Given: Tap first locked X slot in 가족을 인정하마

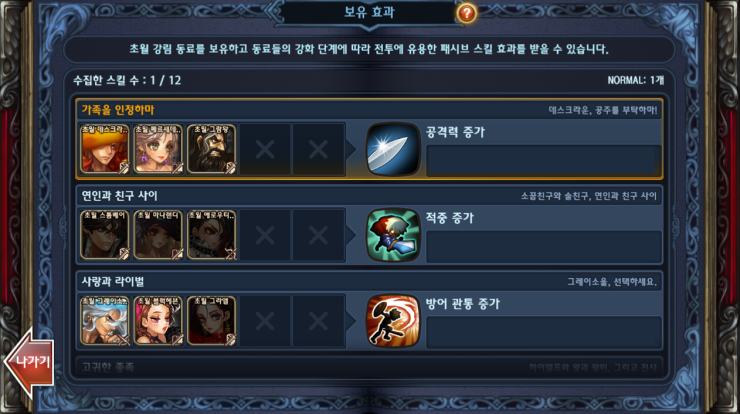Looking at the screenshot, I should pos(265,149).
